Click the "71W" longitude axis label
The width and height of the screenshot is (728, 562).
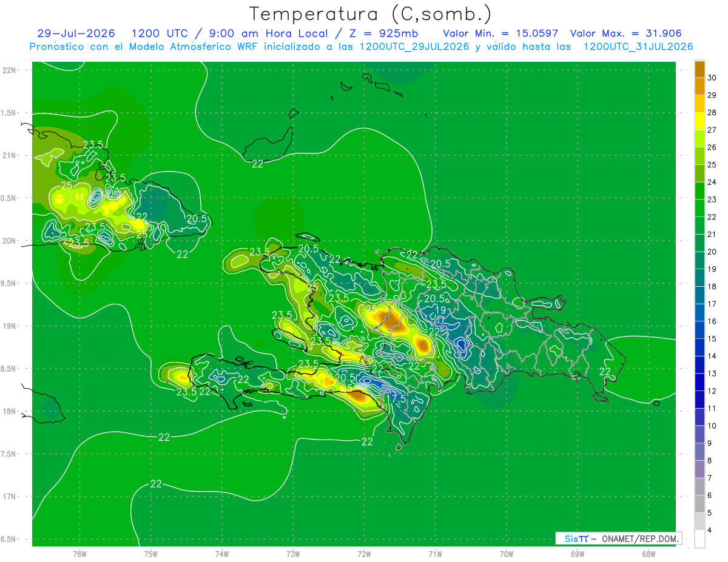tap(435, 555)
